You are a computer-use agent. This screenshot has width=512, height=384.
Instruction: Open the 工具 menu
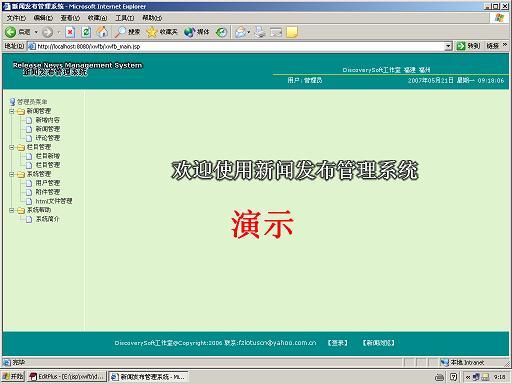[125, 18]
